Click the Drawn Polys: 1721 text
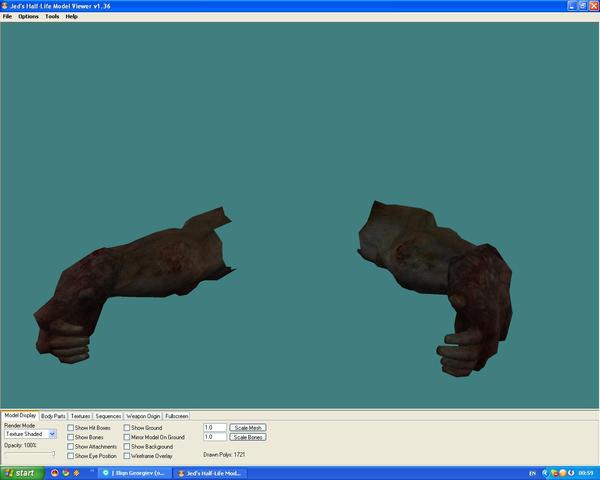Image resolution: width=600 pixels, height=480 pixels. [x=224, y=455]
